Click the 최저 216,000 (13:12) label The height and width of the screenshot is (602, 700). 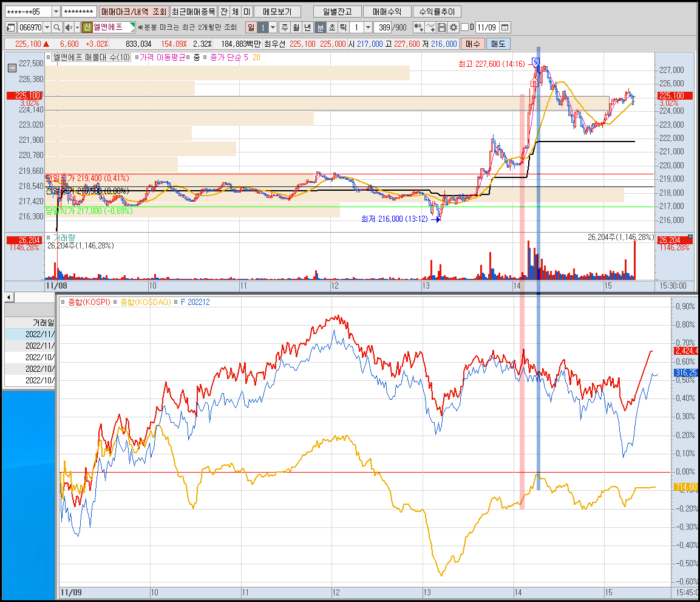pyautogui.click(x=394, y=219)
